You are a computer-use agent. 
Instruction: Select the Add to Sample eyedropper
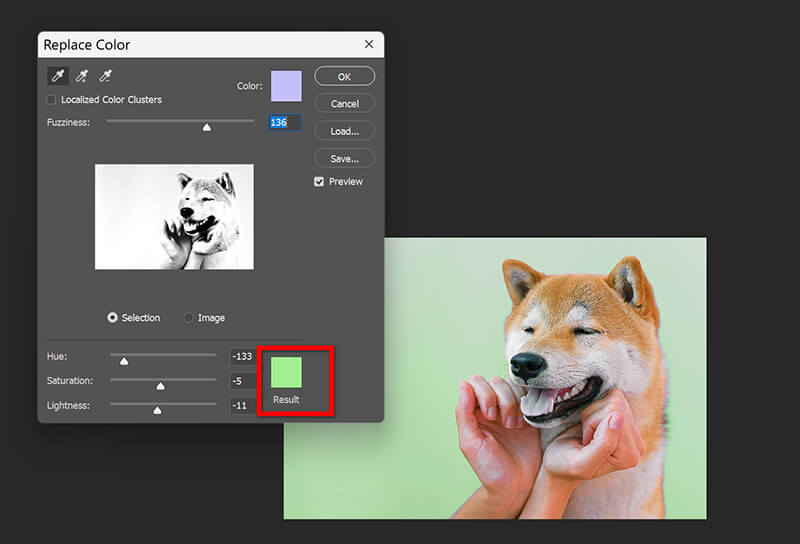pyautogui.click(x=82, y=76)
